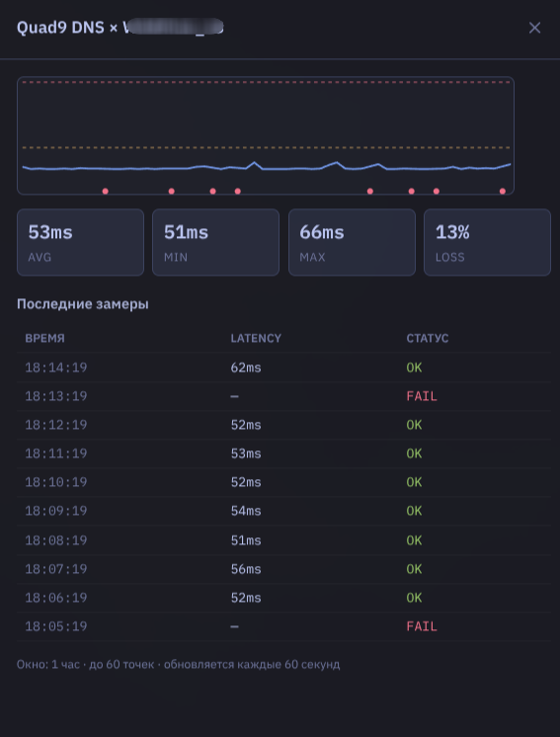Click the last red loss dot on chart

coord(503,192)
